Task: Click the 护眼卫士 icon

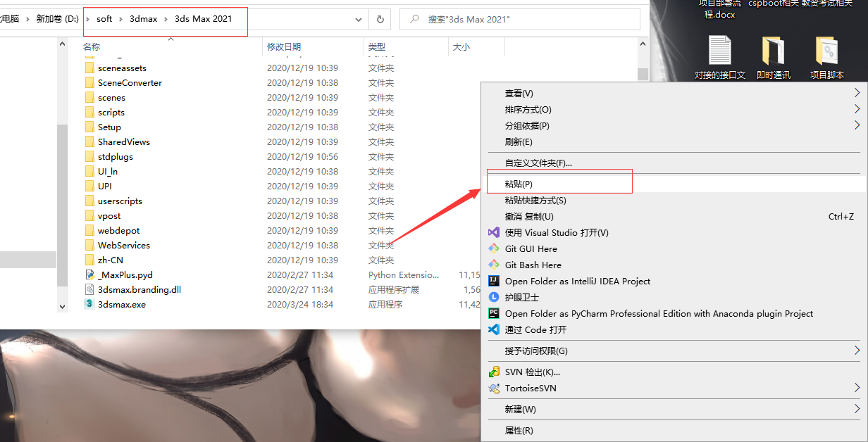Action: coord(494,297)
